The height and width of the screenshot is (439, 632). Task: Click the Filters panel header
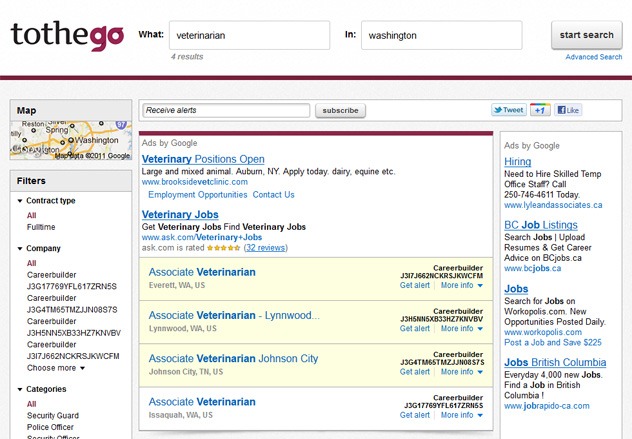click(x=71, y=181)
